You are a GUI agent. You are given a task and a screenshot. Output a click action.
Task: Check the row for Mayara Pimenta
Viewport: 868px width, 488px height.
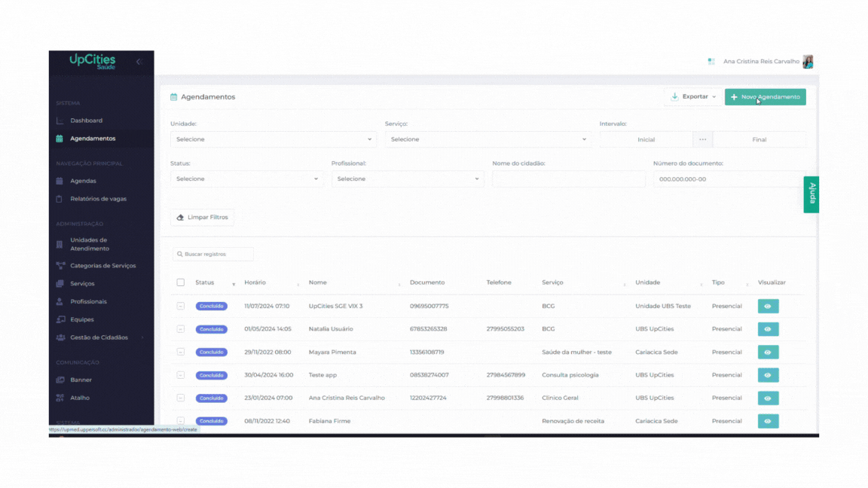(181, 352)
